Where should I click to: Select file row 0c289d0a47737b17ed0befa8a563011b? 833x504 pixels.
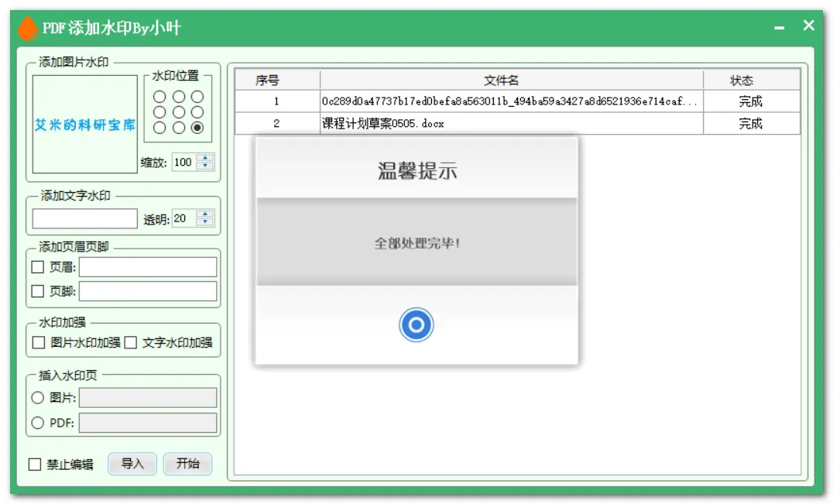517,101
